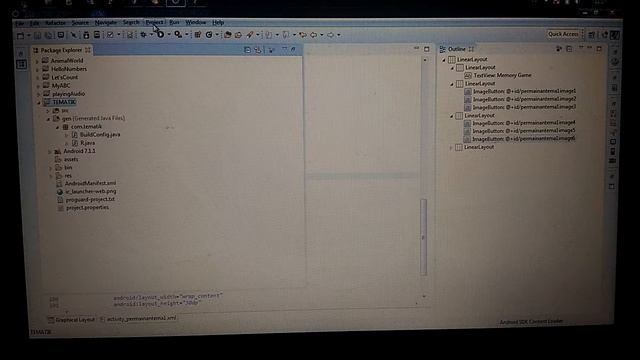640x360 pixels.
Task: Open the Run menu
Action: tap(174, 22)
